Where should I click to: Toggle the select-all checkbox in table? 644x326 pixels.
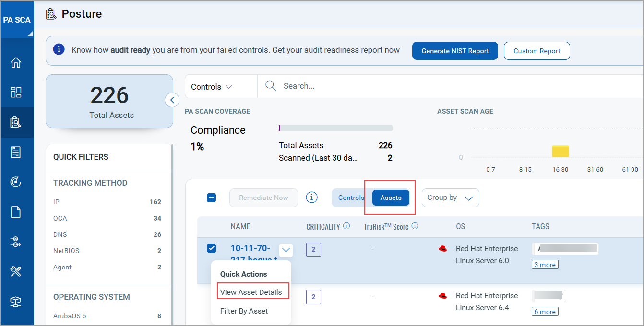212,198
